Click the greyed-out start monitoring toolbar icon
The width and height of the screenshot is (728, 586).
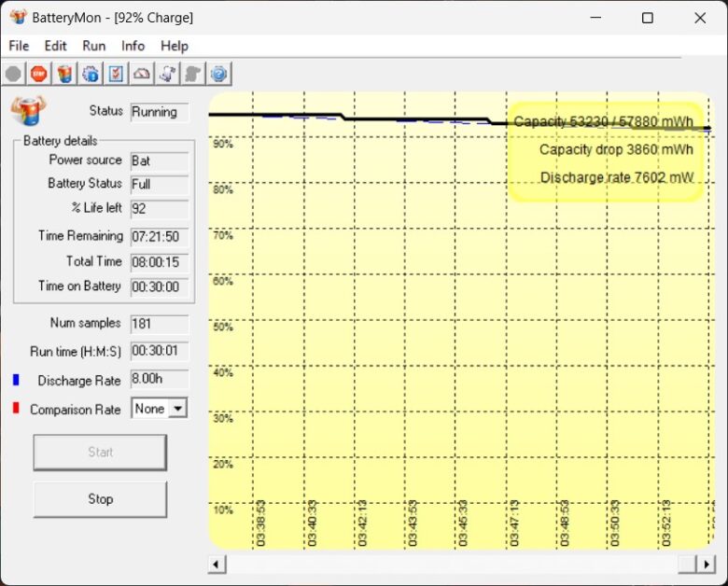click(x=13, y=74)
